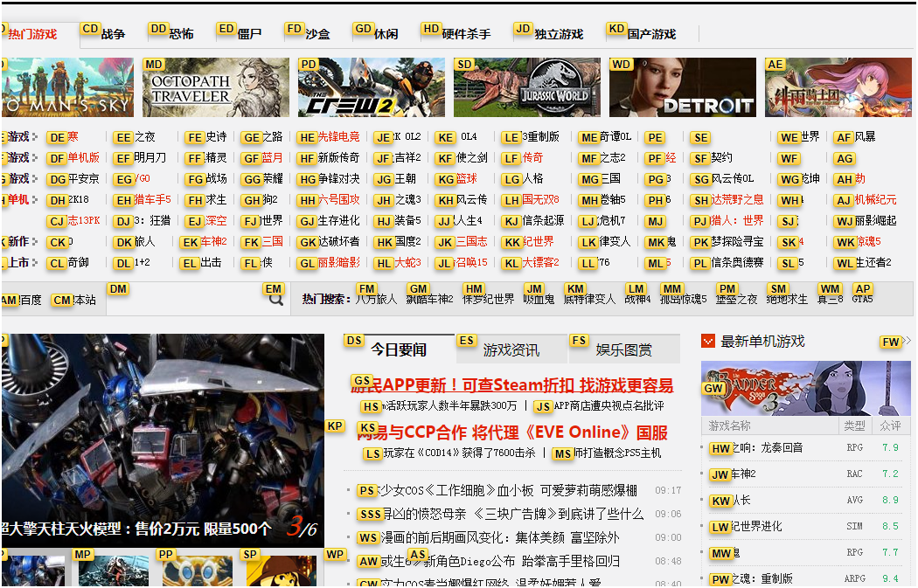Viewport: 918px width, 588px height.
Task: Open the Banner Saga 3 image
Action: [x=806, y=388]
